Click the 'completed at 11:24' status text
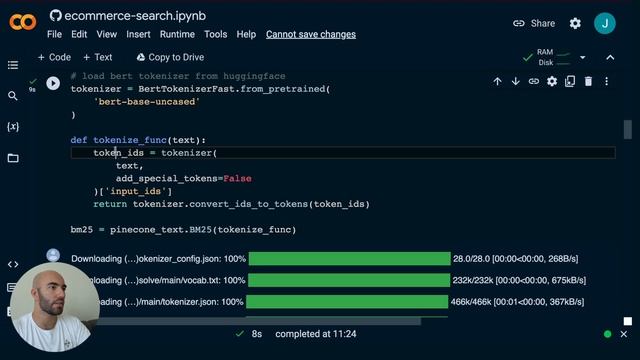The height and width of the screenshot is (360, 640). [x=316, y=334]
